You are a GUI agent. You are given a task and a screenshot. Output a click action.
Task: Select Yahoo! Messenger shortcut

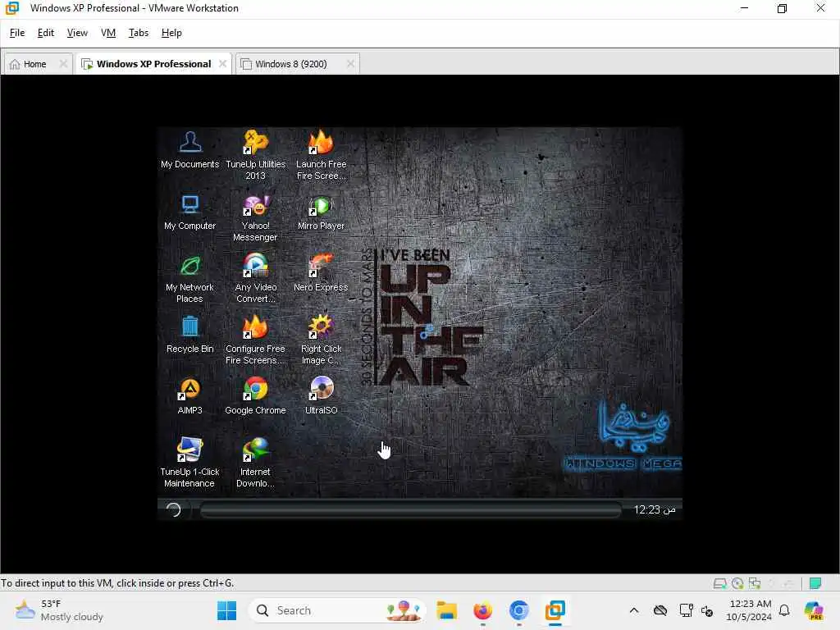coord(256,217)
